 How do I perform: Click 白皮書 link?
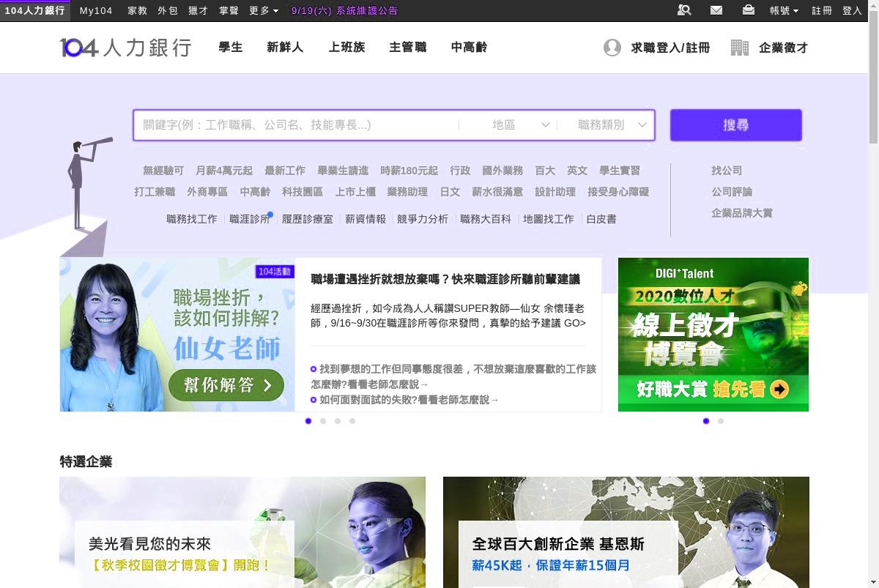point(601,219)
